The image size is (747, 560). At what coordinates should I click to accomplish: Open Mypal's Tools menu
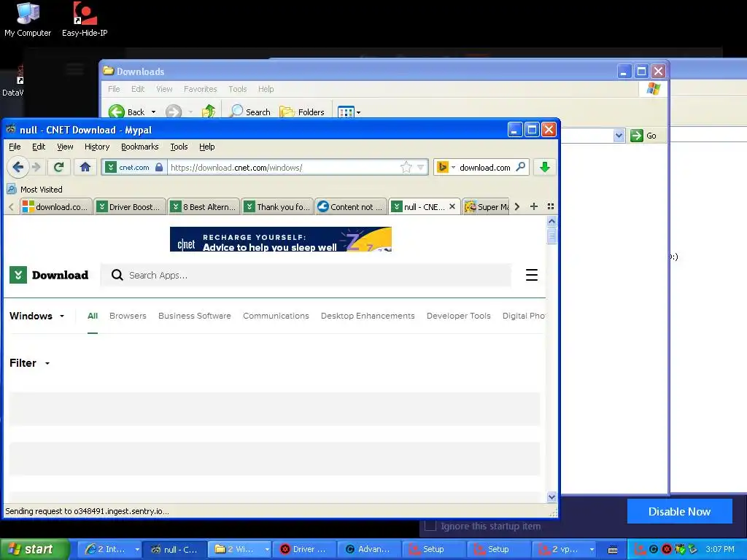pyautogui.click(x=179, y=147)
